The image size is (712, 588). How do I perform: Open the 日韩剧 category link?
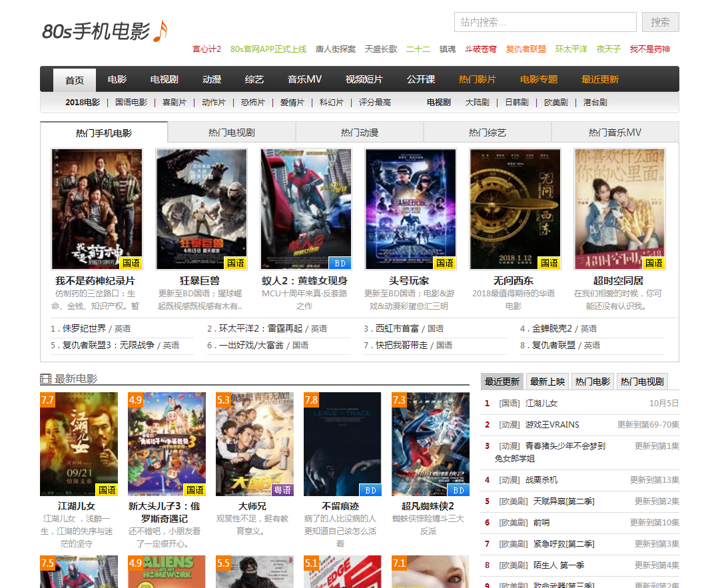[517, 102]
